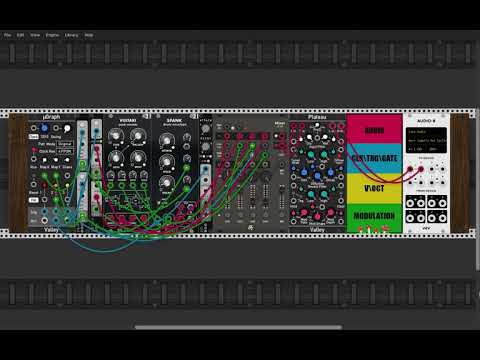Click the Chaos knob on µGraph
The width and height of the screenshot is (480, 360).
(67, 160)
